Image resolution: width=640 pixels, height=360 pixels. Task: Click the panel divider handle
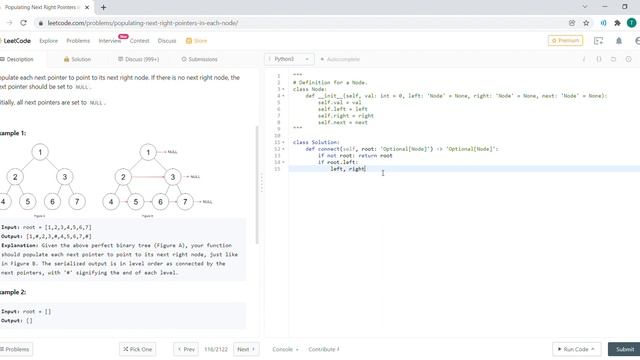pyautogui.click(x=262, y=182)
